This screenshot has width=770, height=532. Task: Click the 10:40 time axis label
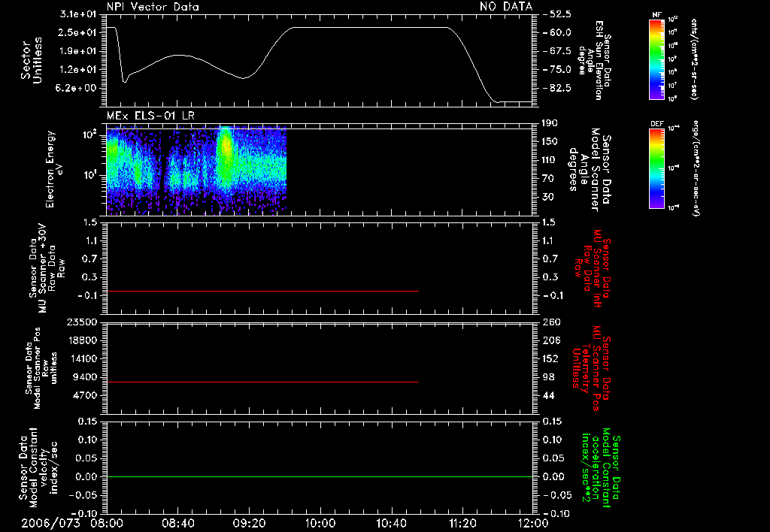(x=391, y=523)
